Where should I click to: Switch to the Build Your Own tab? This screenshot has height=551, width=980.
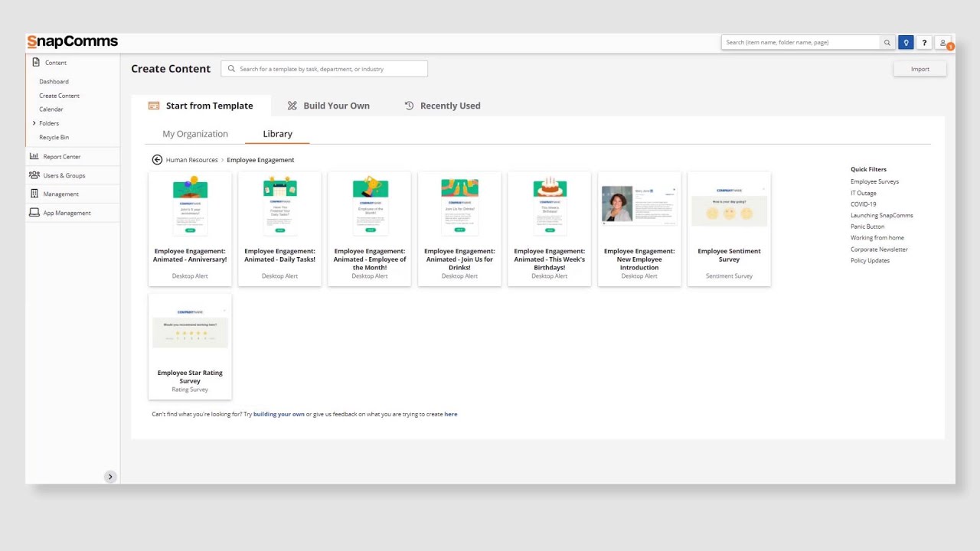(328, 106)
